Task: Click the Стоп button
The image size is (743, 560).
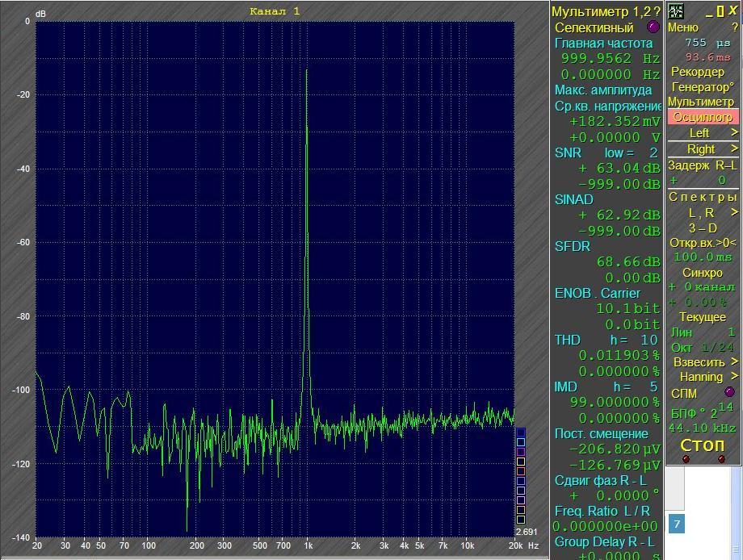Action: [703, 445]
